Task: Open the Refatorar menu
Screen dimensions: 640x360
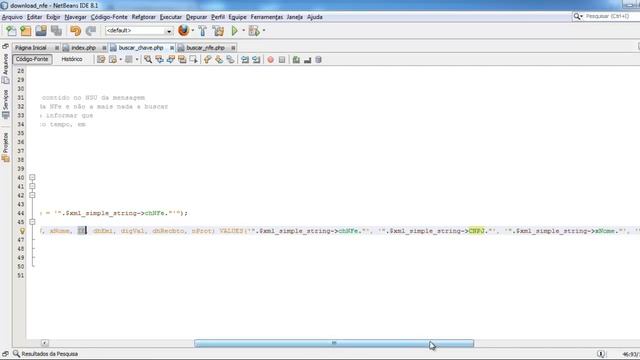Action: [144, 17]
